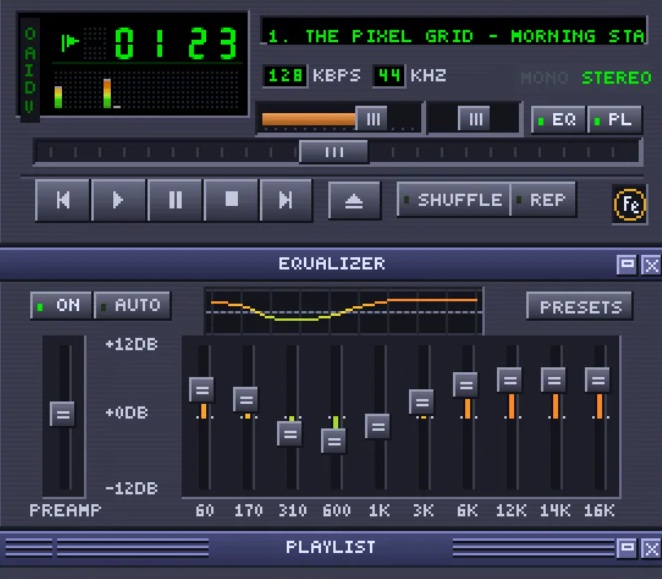Click the +0DB label
This screenshot has height=579, width=662.
point(127,412)
